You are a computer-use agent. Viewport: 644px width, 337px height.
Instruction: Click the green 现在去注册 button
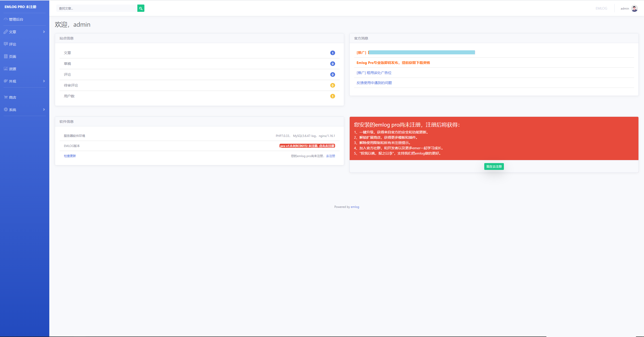(x=494, y=166)
